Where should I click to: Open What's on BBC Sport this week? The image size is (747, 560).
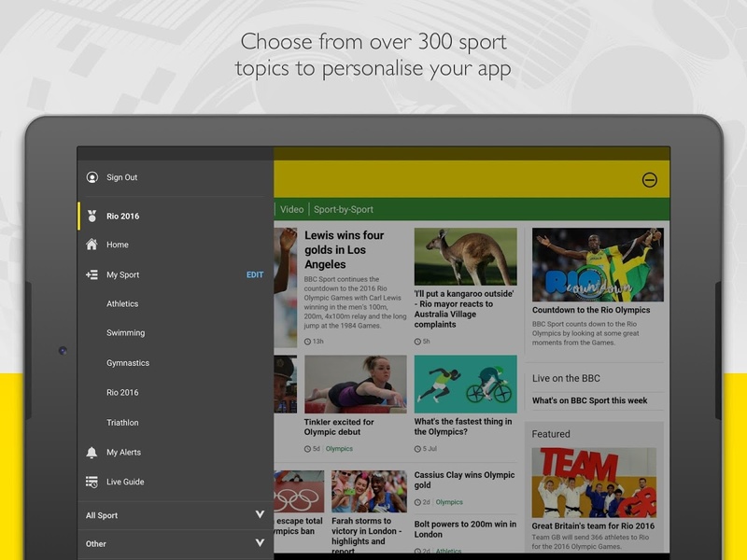[x=589, y=400]
